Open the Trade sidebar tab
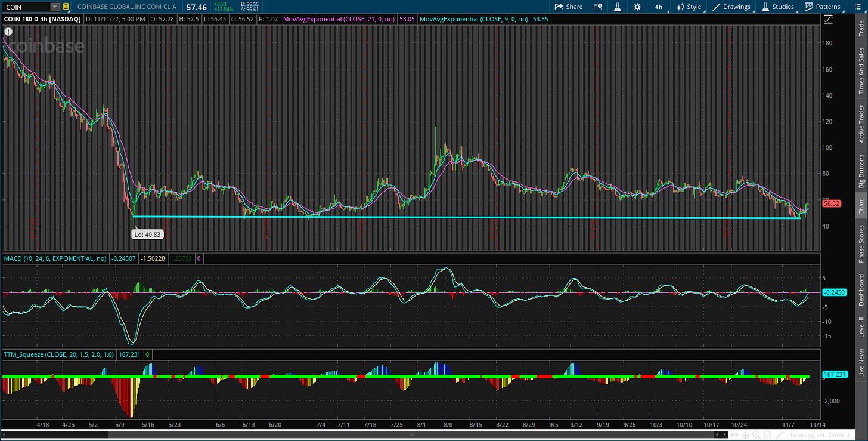The width and height of the screenshot is (868, 441). click(x=861, y=27)
